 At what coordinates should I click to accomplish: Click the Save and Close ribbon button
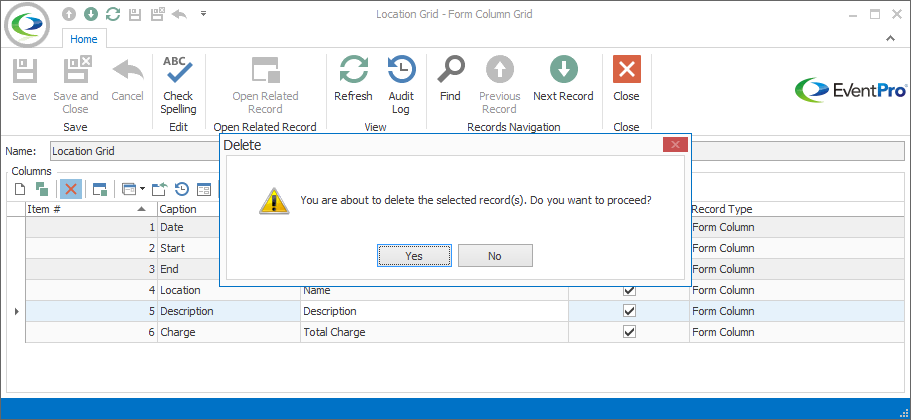(76, 86)
